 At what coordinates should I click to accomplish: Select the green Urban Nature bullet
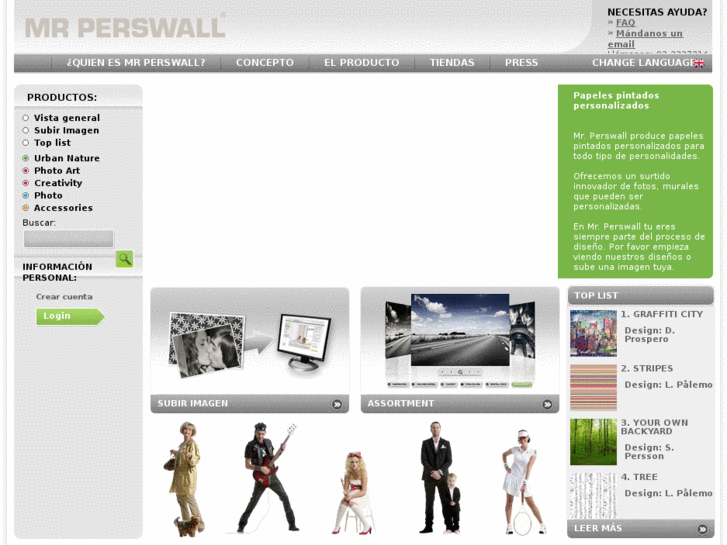point(26,158)
